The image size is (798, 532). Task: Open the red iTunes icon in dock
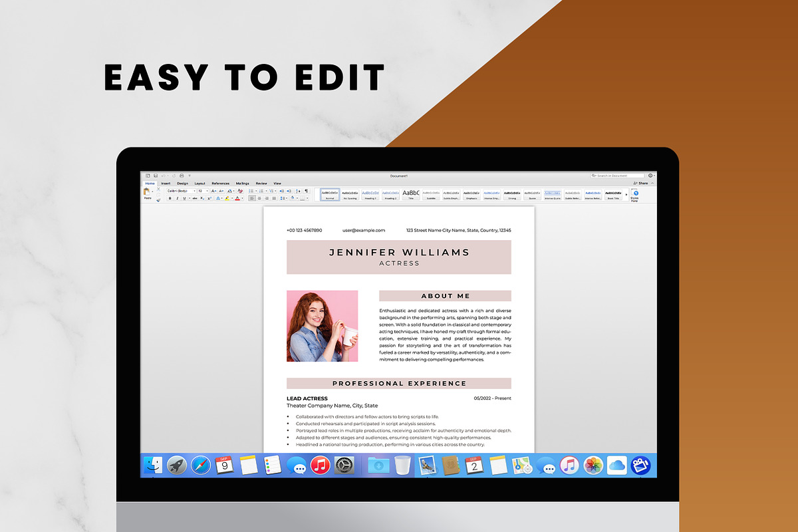tap(321, 465)
